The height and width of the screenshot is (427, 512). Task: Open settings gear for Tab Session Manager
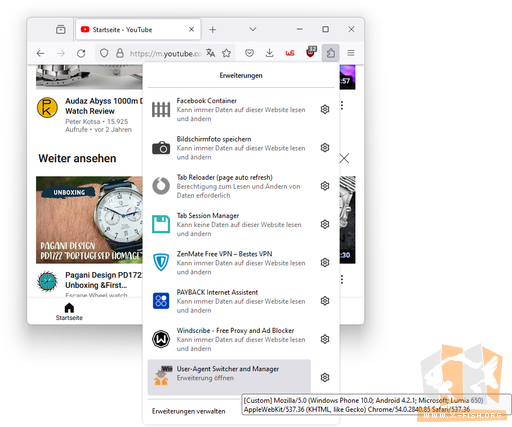point(325,224)
